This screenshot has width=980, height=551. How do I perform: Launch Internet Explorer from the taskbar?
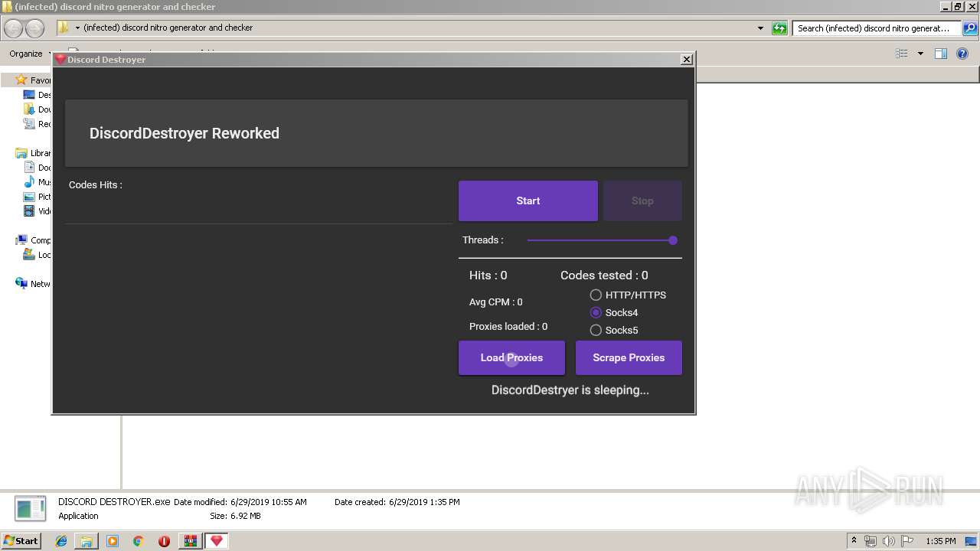[61, 541]
